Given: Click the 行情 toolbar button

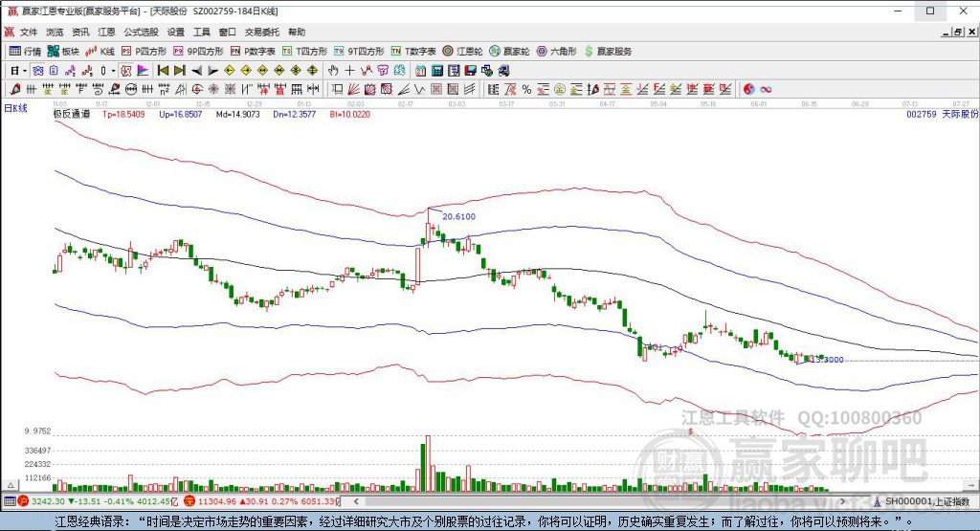Looking at the screenshot, I should click(25, 52).
